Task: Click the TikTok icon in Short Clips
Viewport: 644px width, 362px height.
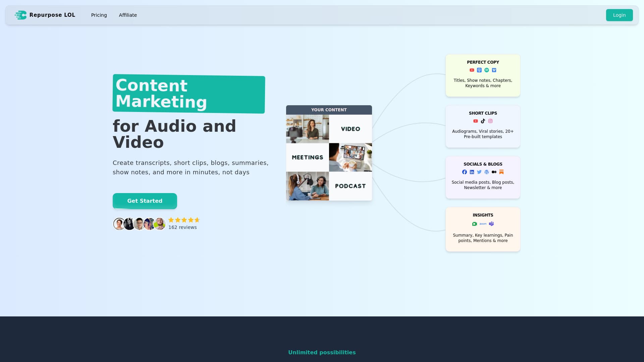Action: [483, 121]
